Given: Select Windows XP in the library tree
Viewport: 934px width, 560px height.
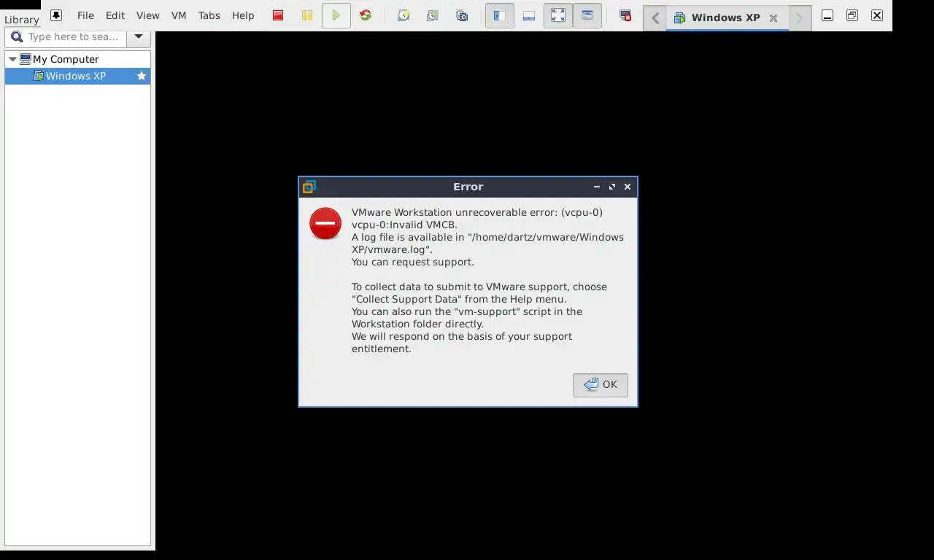Looking at the screenshot, I should 77,76.
